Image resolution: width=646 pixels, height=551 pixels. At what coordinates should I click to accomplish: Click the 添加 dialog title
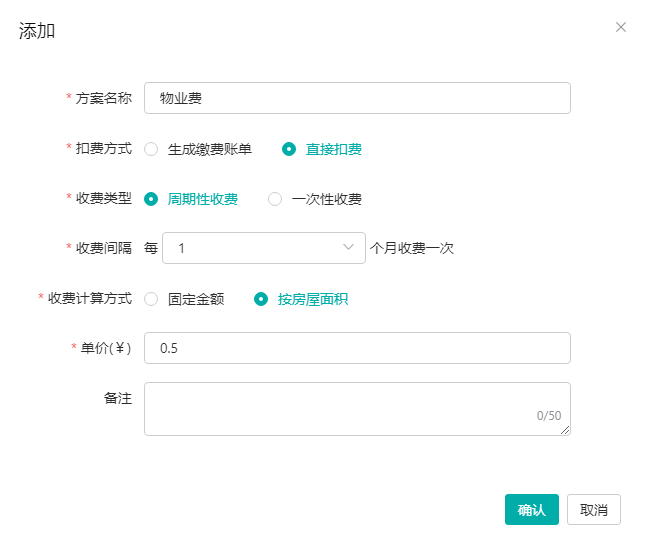point(37,31)
